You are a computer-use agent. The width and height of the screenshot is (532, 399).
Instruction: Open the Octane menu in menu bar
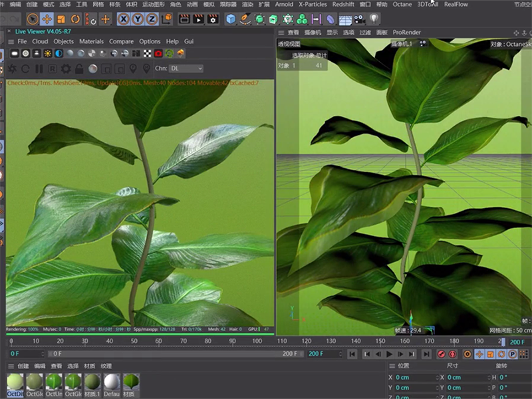tap(402, 4)
